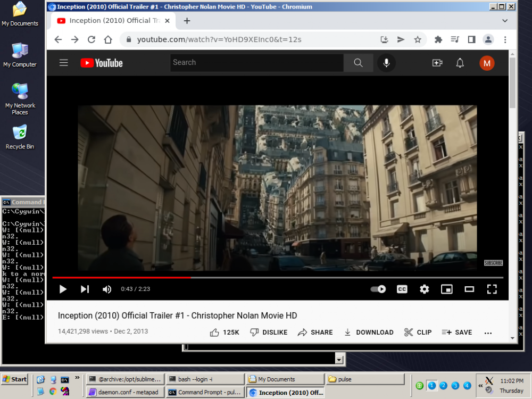Toggle closed captions CC button
The height and width of the screenshot is (399, 532).
point(402,289)
